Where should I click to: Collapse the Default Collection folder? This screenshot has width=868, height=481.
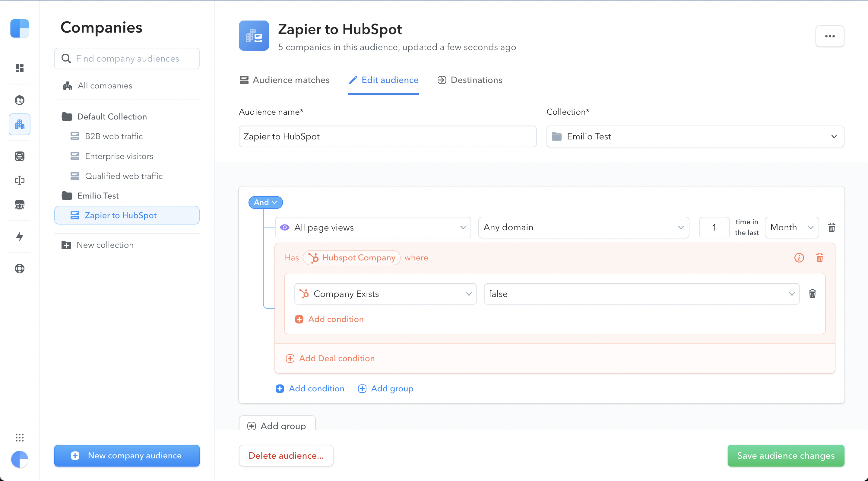[104, 116]
